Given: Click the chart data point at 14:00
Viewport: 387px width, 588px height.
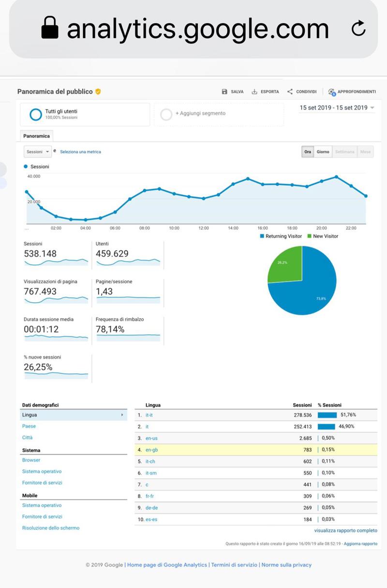Looking at the screenshot, I should point(233,184).
